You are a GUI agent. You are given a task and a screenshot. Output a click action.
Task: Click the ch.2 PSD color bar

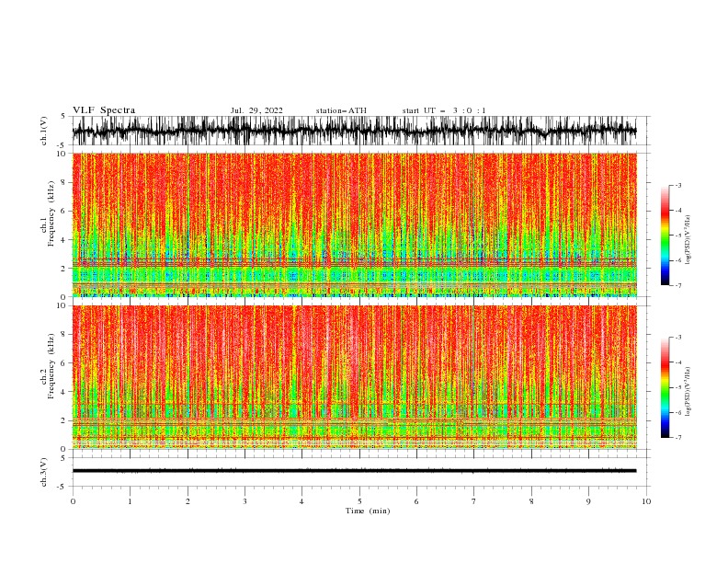(x=665, y=387)
